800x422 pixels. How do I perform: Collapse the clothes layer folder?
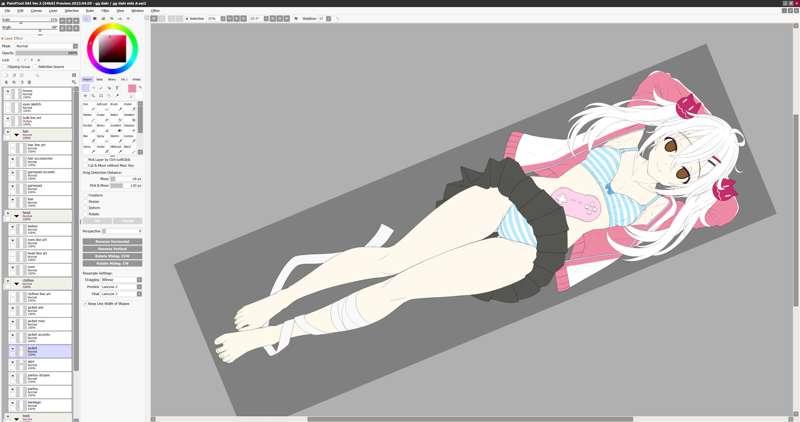[x=16, y=283]
